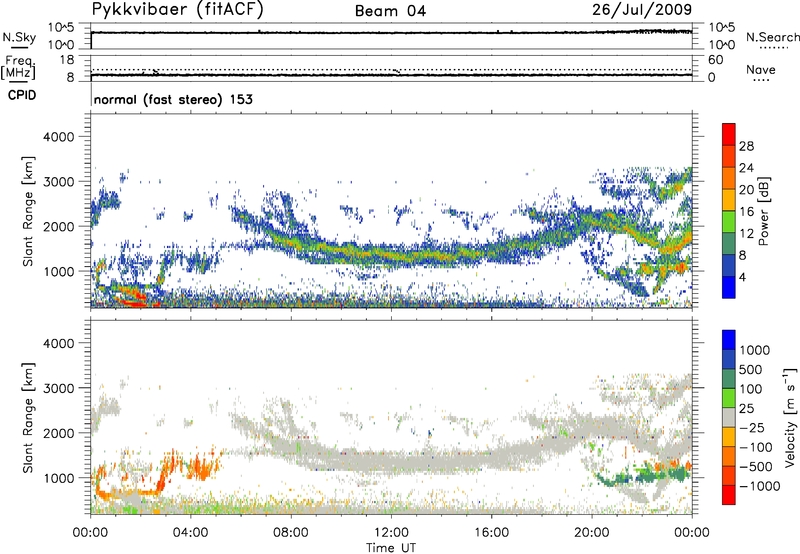Click the 'Time UT' axis title

[x=391, y=548]
